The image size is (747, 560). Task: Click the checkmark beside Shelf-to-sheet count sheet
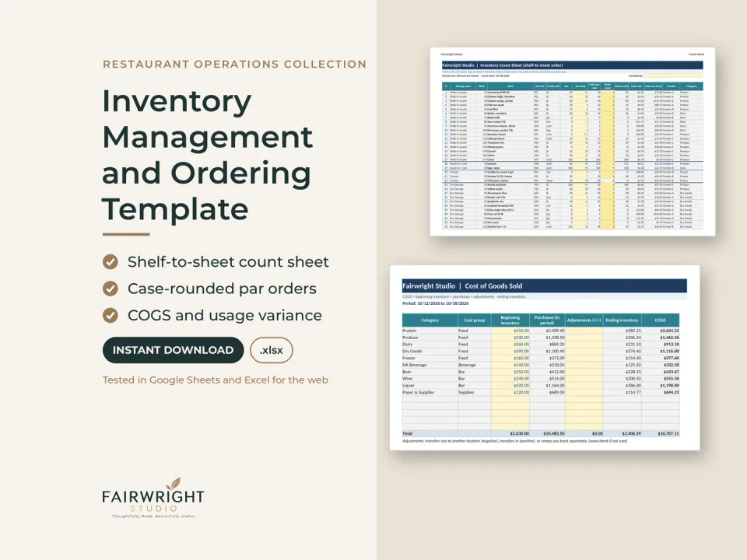110,262
